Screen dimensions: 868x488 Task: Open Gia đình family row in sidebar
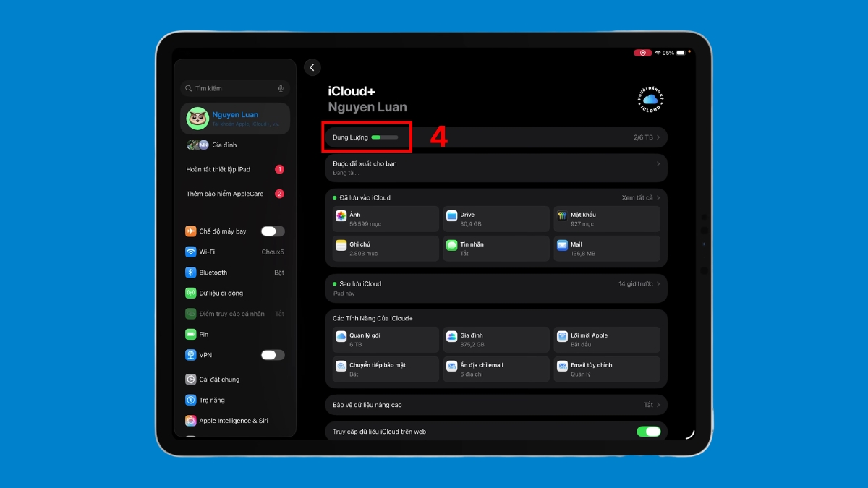235,145
